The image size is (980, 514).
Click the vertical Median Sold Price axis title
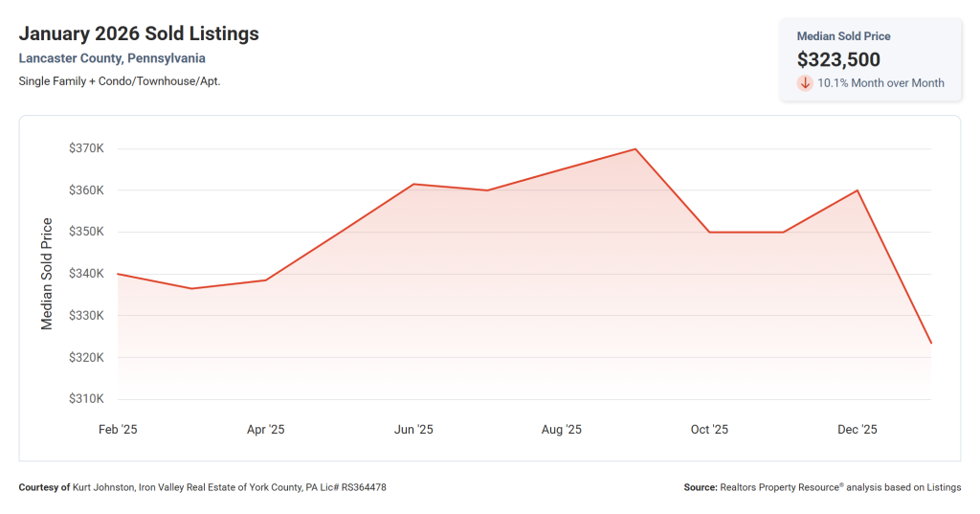coord(47,274)
